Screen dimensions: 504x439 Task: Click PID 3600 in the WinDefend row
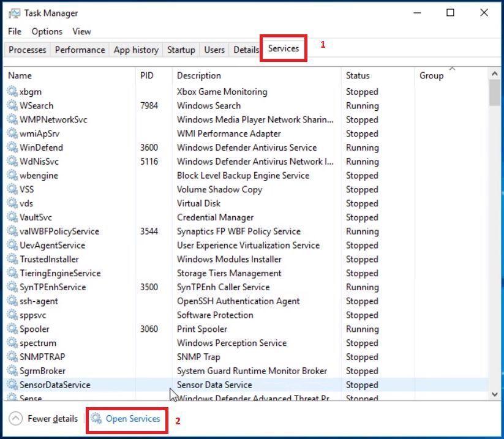click(x=149, y=147)
